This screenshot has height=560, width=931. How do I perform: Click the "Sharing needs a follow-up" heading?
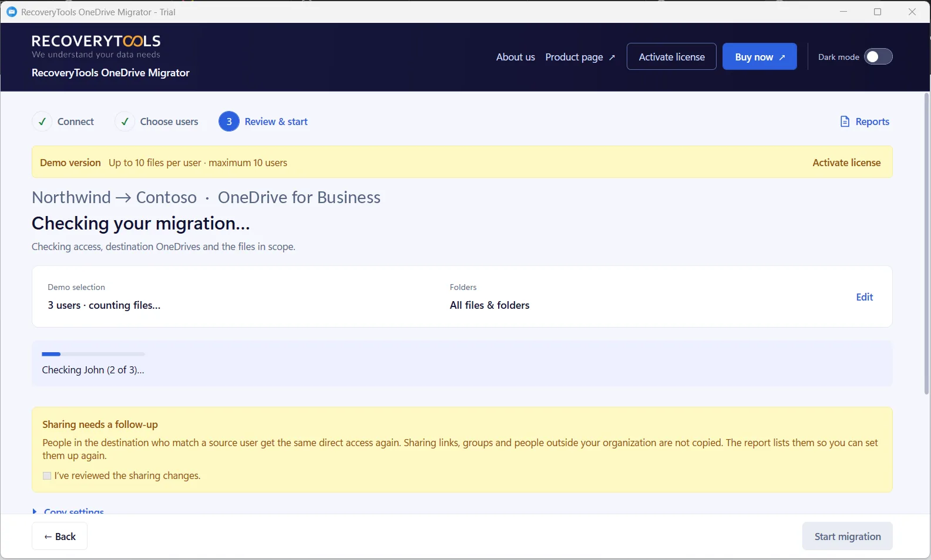point(100,424)
